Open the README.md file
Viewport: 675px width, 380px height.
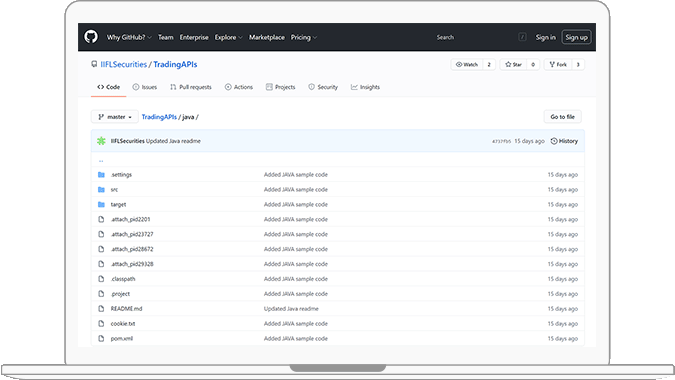127,309
